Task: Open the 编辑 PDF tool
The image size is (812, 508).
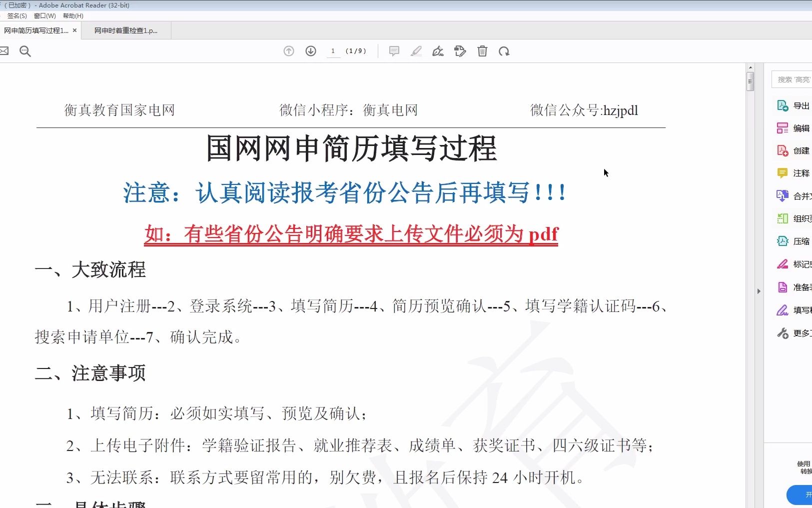Action: coord(794,128)
